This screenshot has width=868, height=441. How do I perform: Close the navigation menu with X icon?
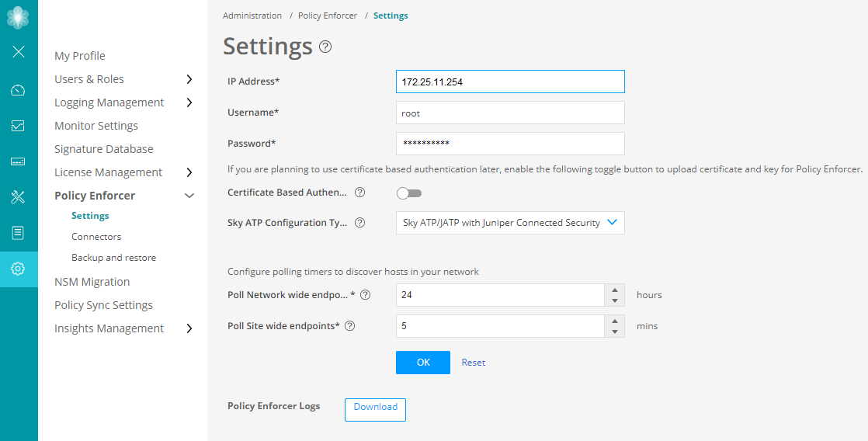[19, 52]
